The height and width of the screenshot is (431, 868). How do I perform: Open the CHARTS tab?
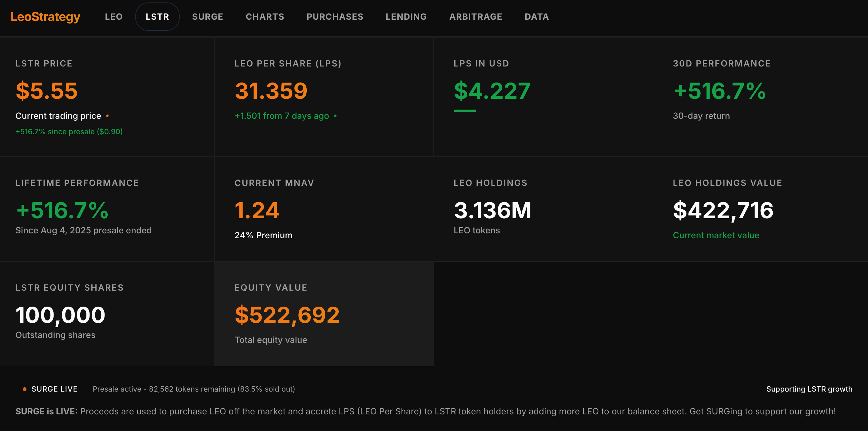[x=265, y=17]
